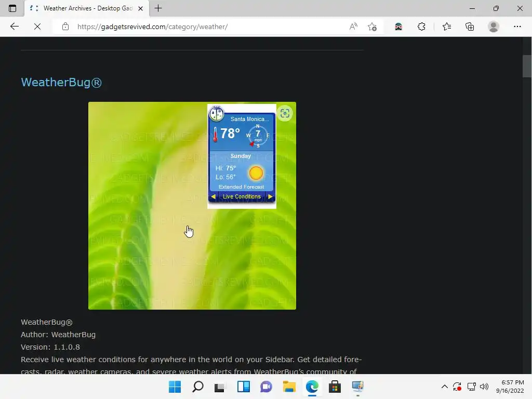532x399 pixels.
Task: Click Extended Forecast in the gadget
Action: tap(241, 187)
